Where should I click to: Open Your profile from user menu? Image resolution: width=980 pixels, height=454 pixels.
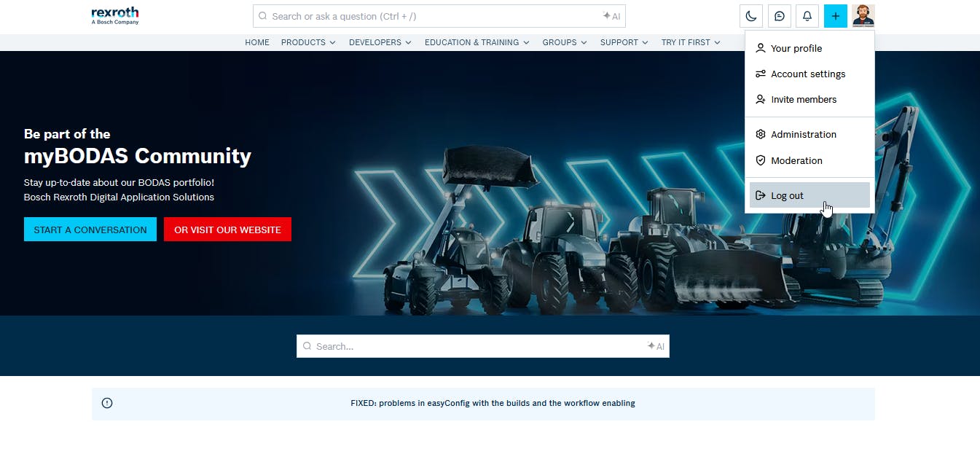click(810, 48)
